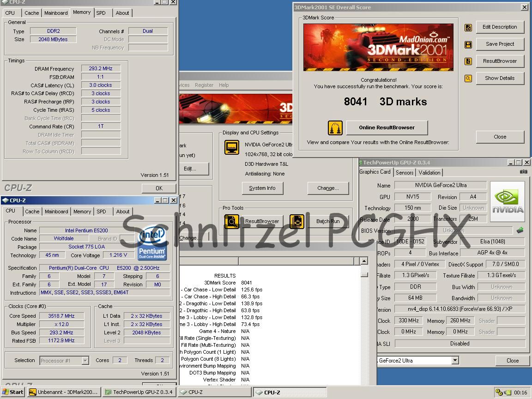Click the Batch Run icon in Pro Tools

(x=297, y=222)
